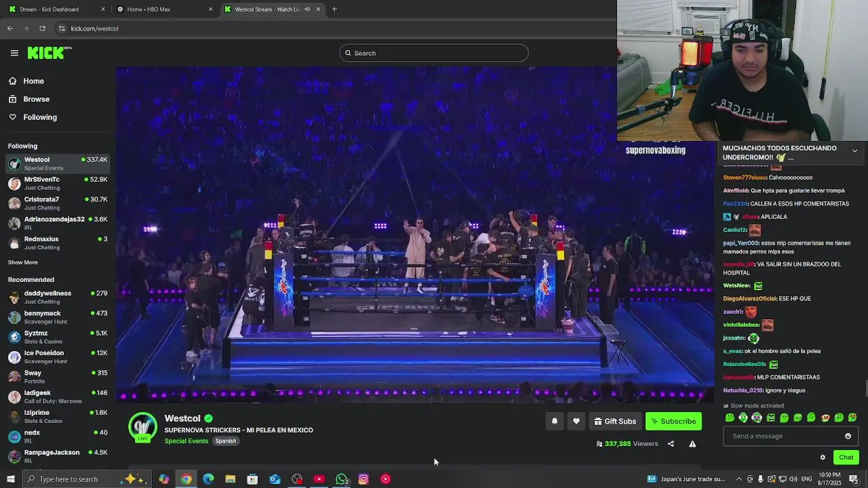Open Browse in sidebar

[36, 99]
